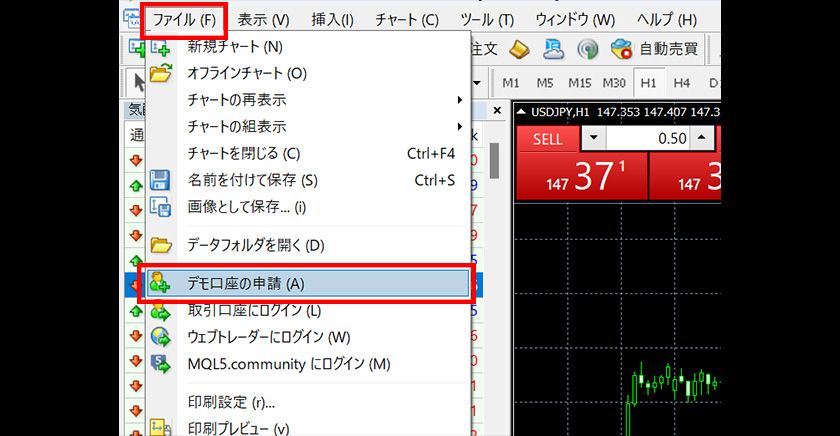The image size is (840, 436).
Task: Click the cloud computer toolbar icon
Action: (553, 49)
